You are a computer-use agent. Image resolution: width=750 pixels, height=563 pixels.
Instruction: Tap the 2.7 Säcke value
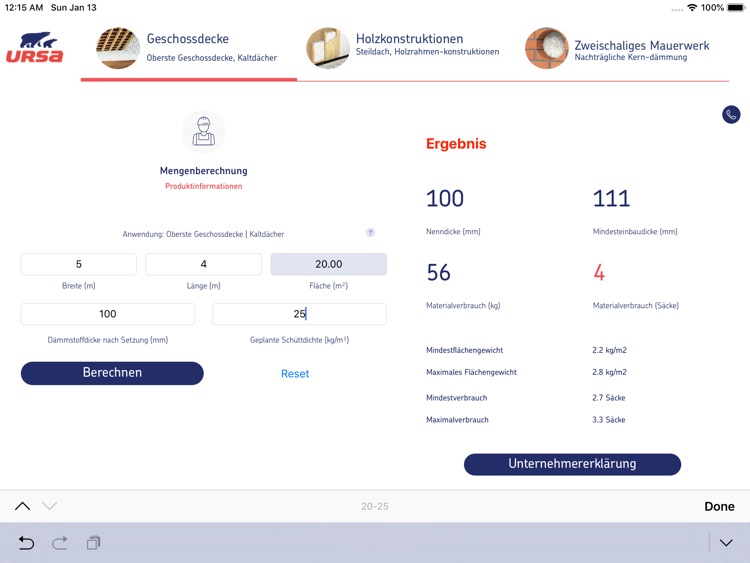coord(609,397)
